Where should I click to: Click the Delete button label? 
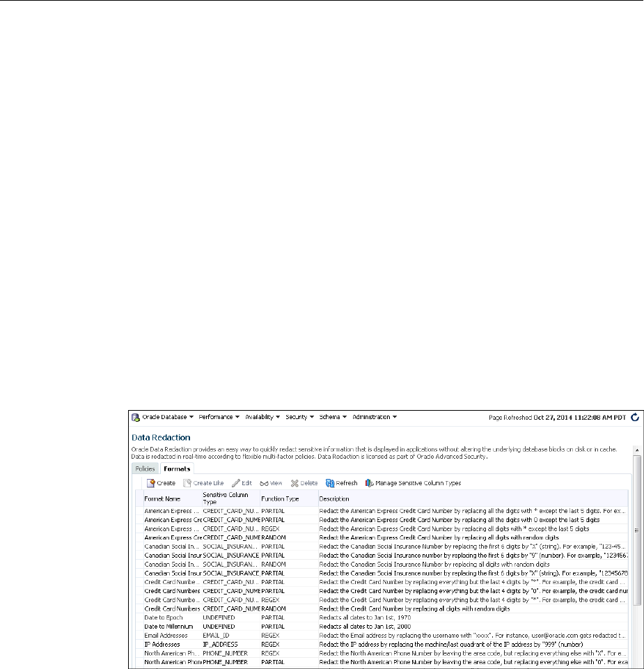coord(309,483)
